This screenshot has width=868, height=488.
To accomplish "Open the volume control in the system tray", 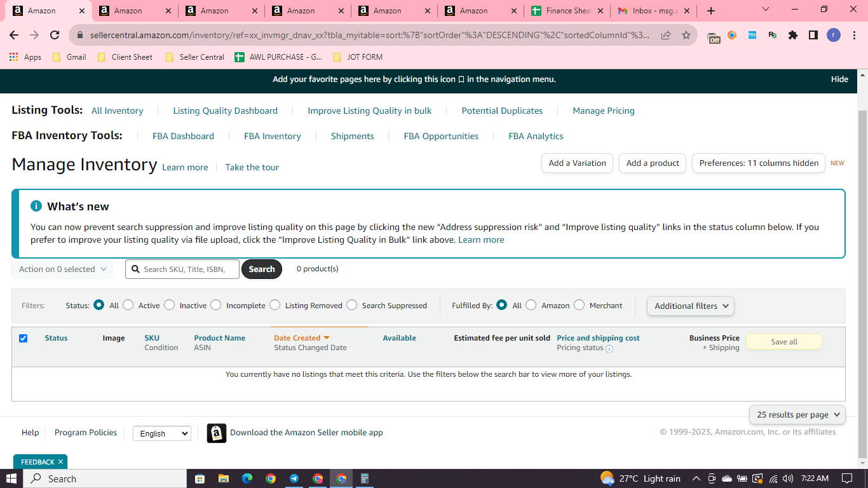I will pyautogui.click(x=788, y=478).
